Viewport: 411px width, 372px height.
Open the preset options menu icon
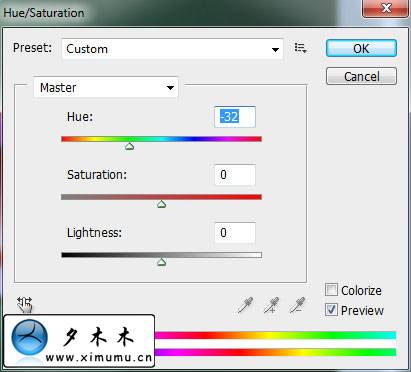(301, 48)
